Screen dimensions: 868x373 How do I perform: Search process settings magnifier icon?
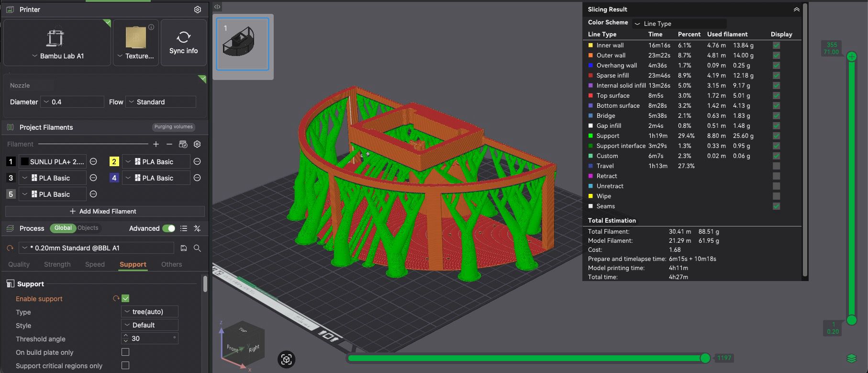197,248
